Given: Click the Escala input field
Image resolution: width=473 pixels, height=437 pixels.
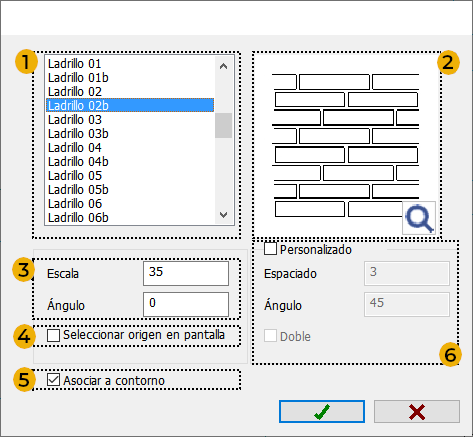Looking at the screenshot, I should pyautogui.click(x=186, y=273).
